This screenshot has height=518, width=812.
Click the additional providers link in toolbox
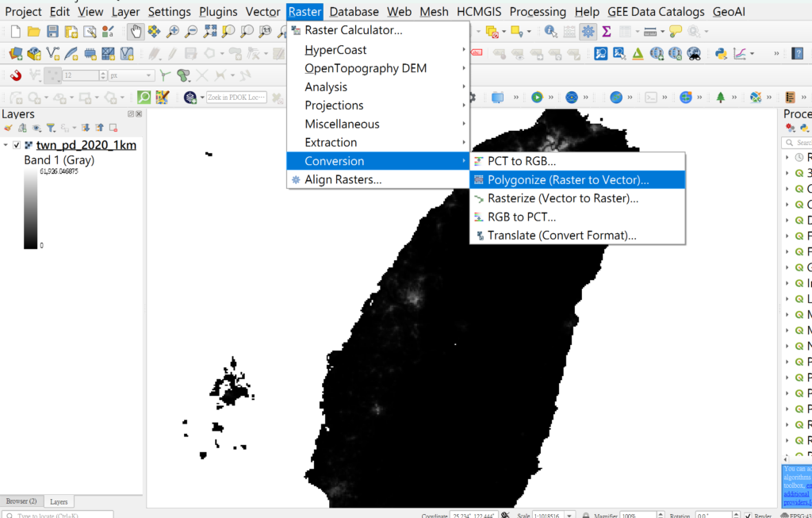(x=797, y=498)
